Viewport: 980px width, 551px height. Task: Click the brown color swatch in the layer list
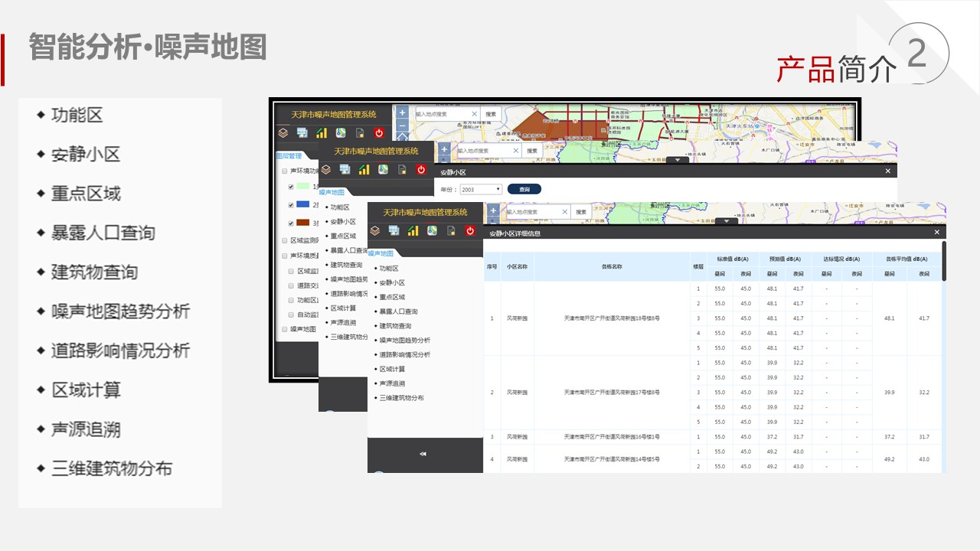[x=302, y=223]
